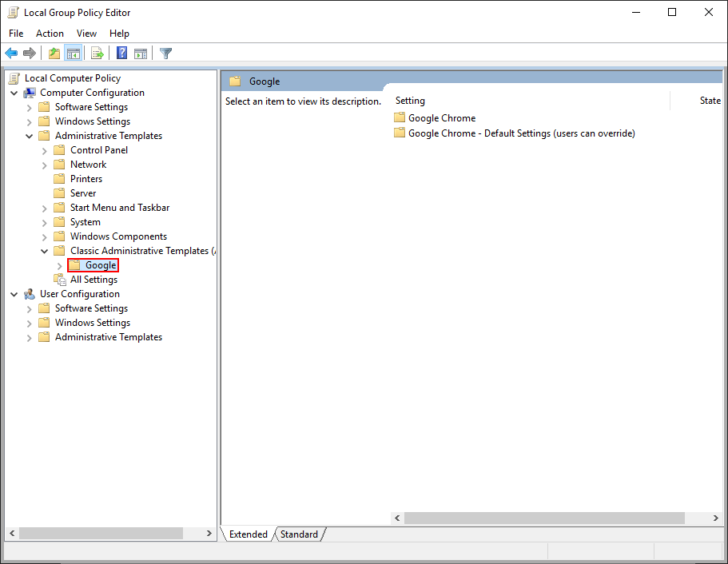The image size is (728, 564).
Task: Select the Google tree item
Action: (101, 265)
